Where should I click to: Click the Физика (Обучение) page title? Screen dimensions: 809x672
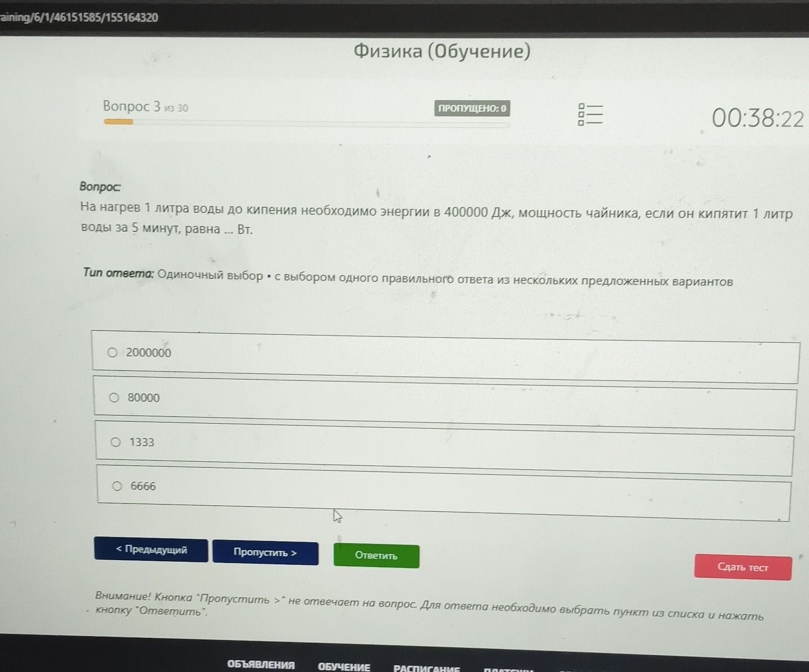pos(442,51)
